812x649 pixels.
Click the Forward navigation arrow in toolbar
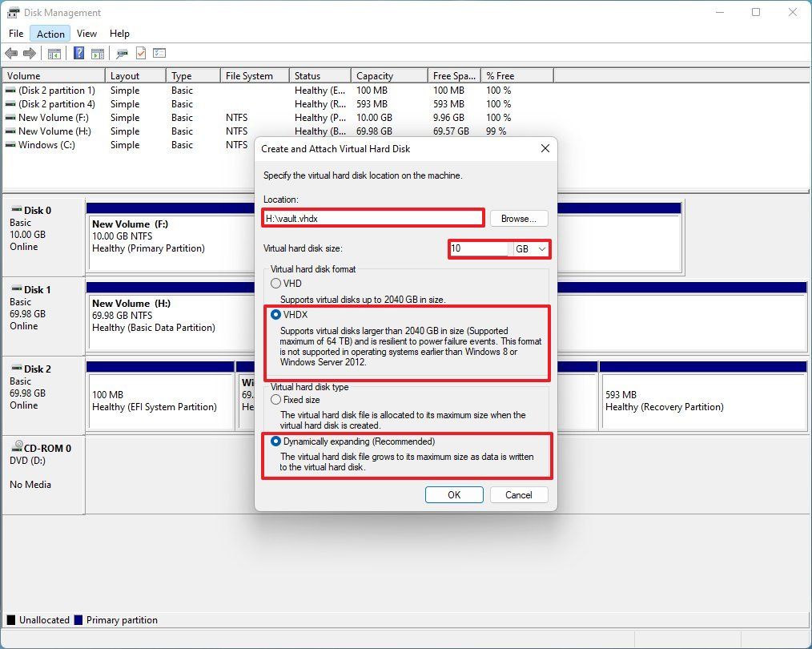pyautogui.click(x=30, y=54)
